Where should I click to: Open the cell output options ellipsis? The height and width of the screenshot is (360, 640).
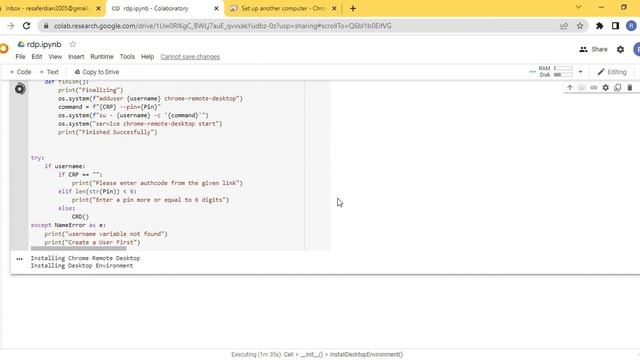[20, 259]
